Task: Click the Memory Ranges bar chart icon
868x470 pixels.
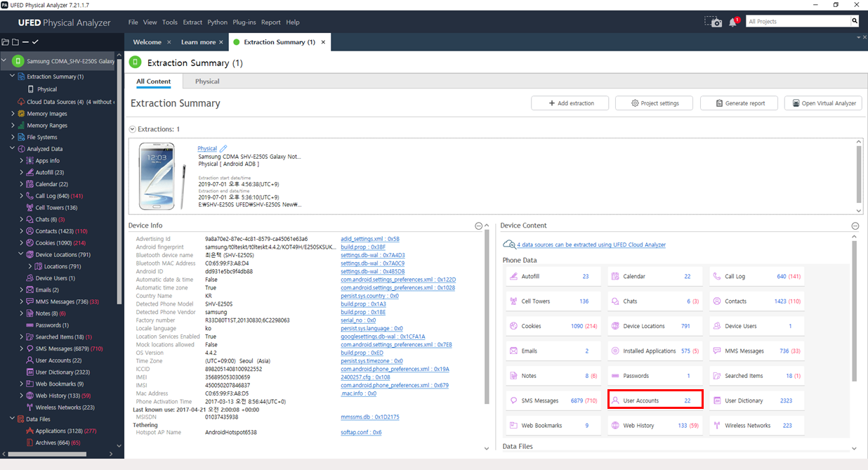Action: click(x=21, y=126)
